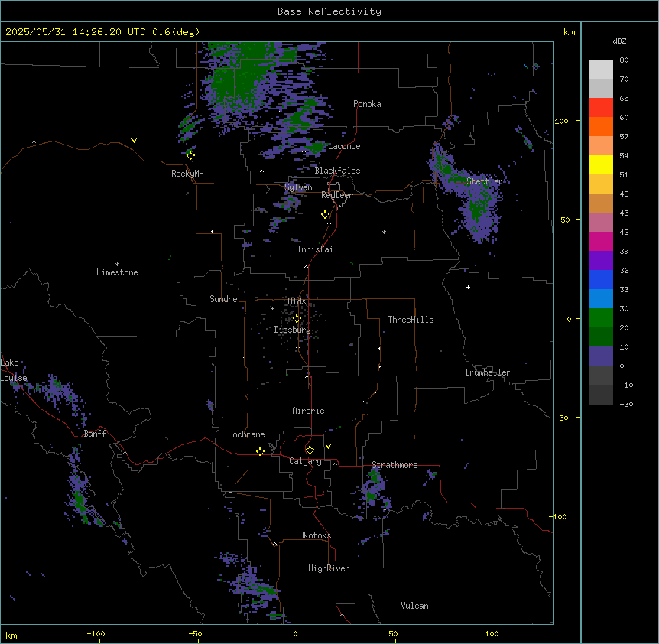Click the vertical axis tick label -50
Viewport: 659px width, 644px height.
pyautogui.click(x=561, y=418)
